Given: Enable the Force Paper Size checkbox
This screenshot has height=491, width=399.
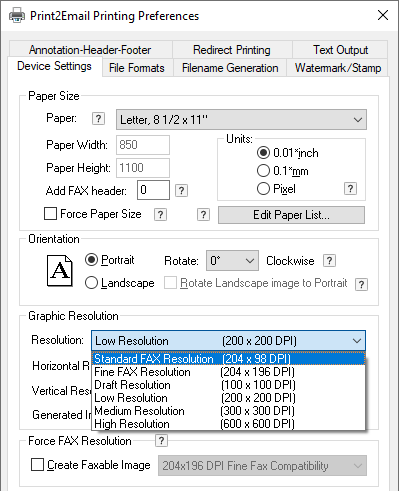Looking at the screenshot, I should (50, 214).
